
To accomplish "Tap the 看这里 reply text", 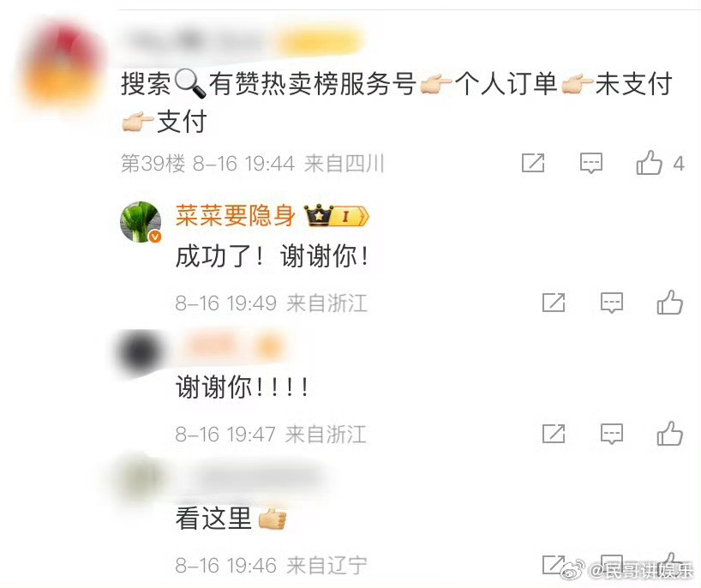I will point(213,519).
